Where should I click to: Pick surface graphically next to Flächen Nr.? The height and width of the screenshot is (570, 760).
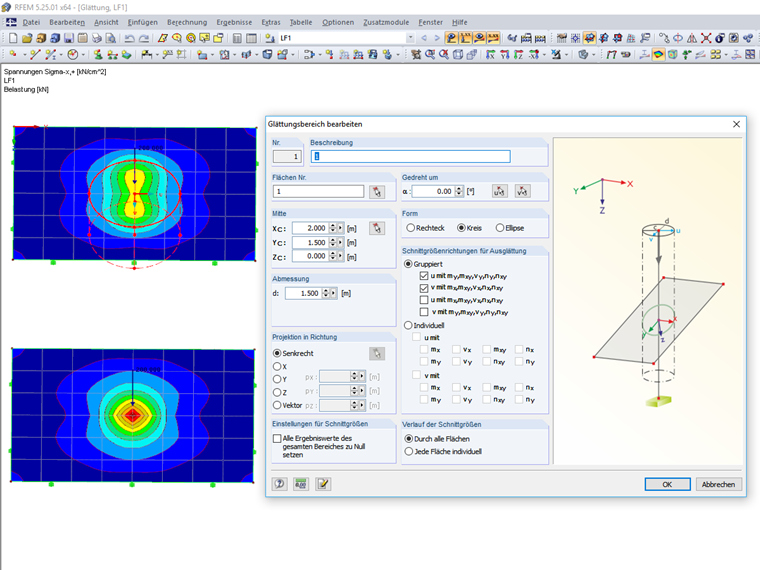377,192
